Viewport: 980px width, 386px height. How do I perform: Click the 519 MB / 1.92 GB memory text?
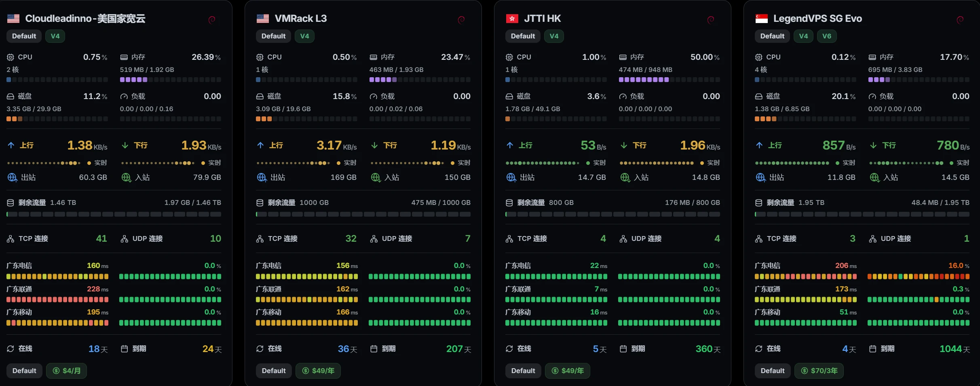pyautogui.click(x=147, y=70)
